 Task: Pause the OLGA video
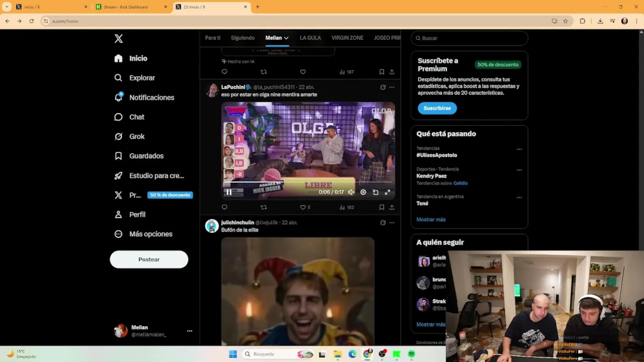[229, 192]
